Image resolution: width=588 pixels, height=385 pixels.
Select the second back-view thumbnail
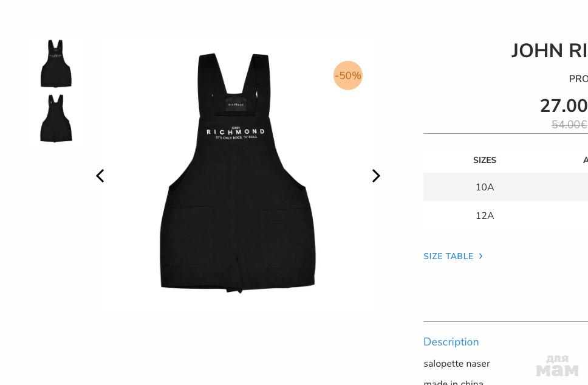(x=56, y=118)
